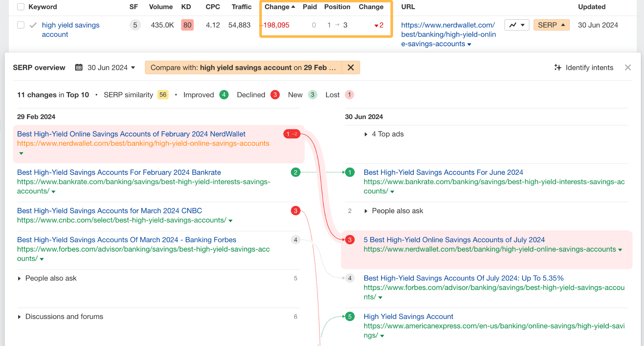Viewport: 644px width, 346px height.
Task: Sort by the Volume column header
Action: pyautogui.click(x=161, y=7)
